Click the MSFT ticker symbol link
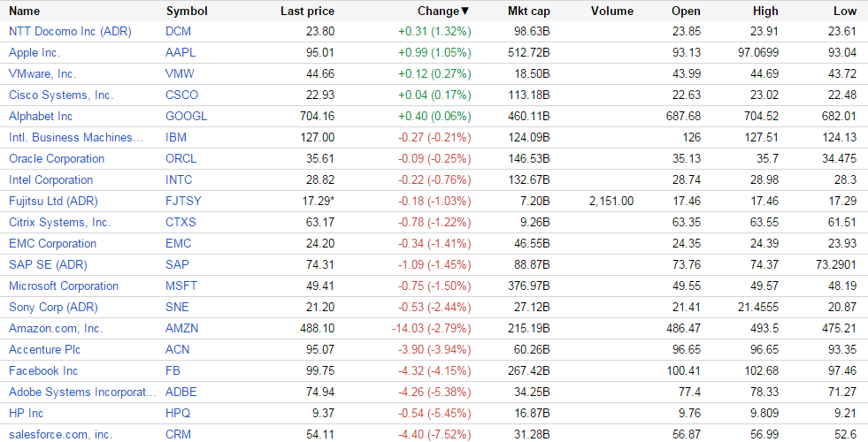Screen dimensions: 868x442 click(x=181, y=286)
